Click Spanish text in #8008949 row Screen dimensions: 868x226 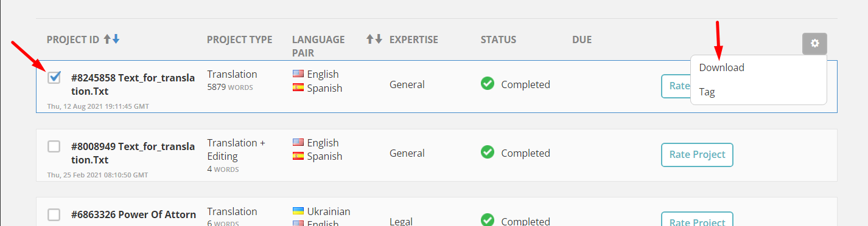point(325,156)
